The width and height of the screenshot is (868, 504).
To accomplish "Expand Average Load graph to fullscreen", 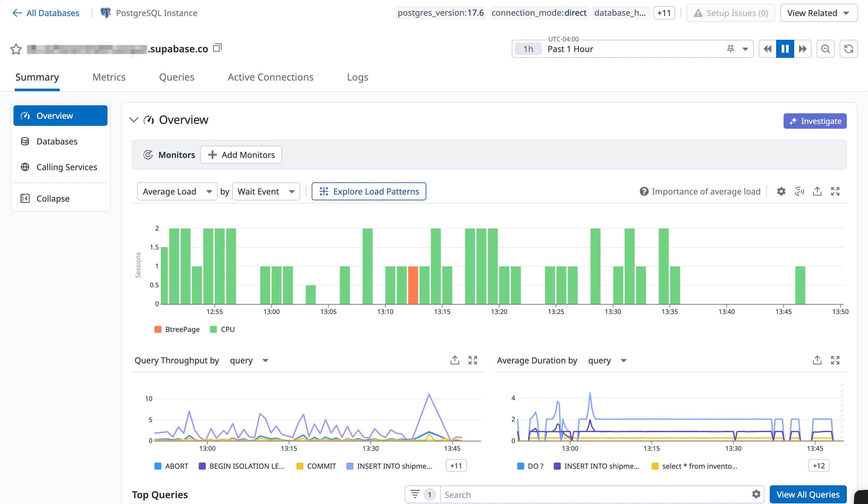I will 835,191.
